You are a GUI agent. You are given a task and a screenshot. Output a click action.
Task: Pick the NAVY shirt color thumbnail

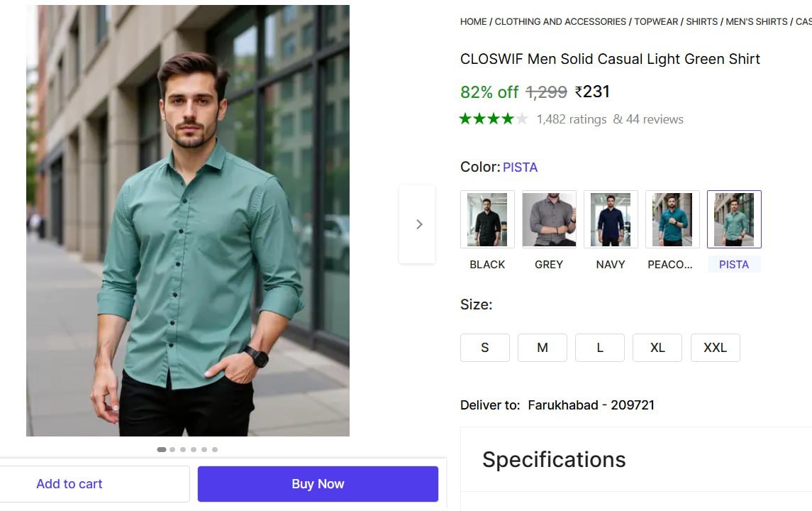coord(611,219)
